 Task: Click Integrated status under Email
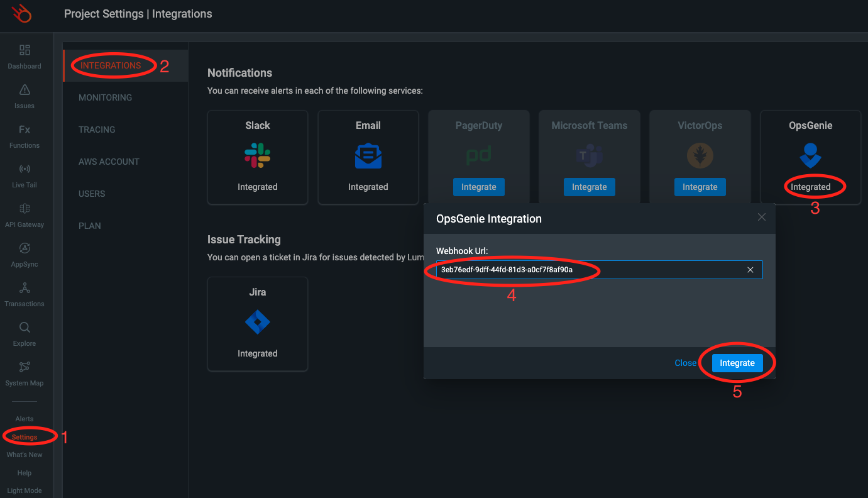[x=368, y=187]
